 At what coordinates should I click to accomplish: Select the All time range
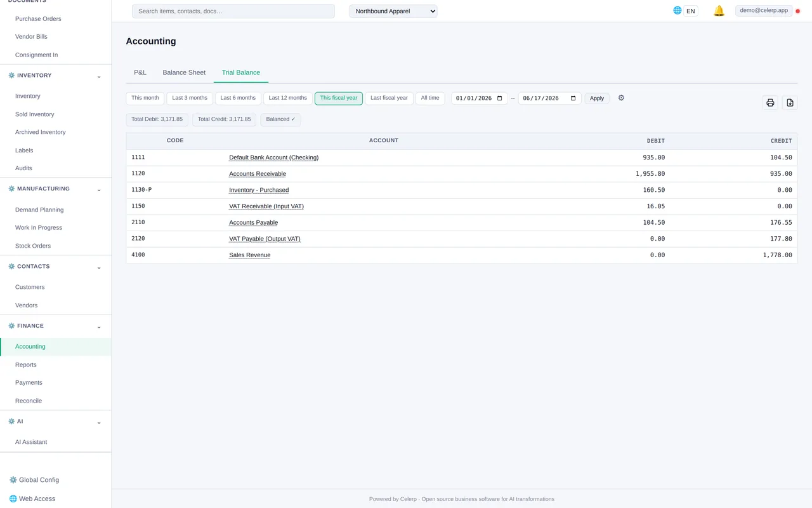(430, 98)
